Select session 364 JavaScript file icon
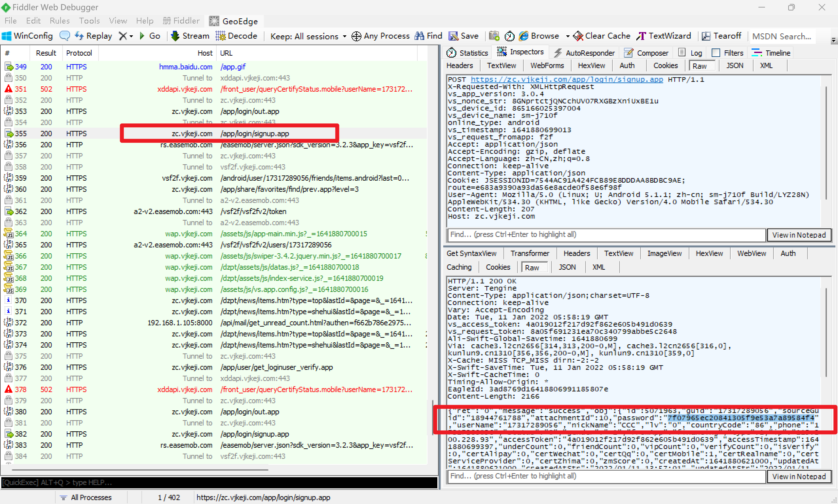 pos(8,234)
